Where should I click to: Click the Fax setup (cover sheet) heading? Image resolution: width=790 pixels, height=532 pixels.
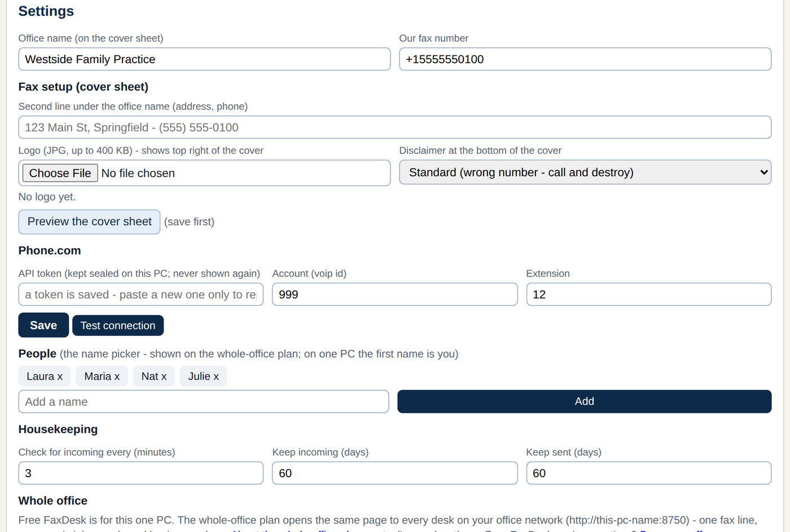click(84, 87)
